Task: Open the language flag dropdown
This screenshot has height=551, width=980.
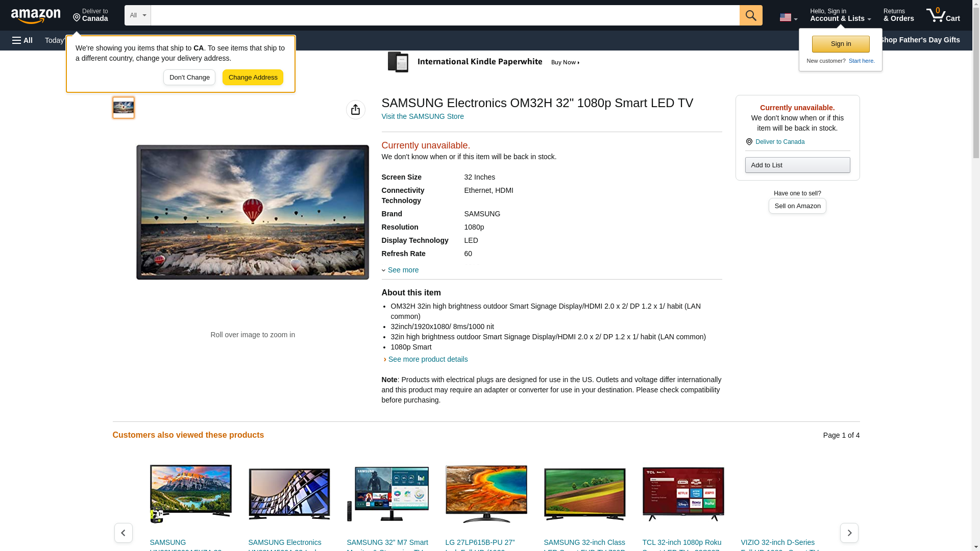Action: 788,18
